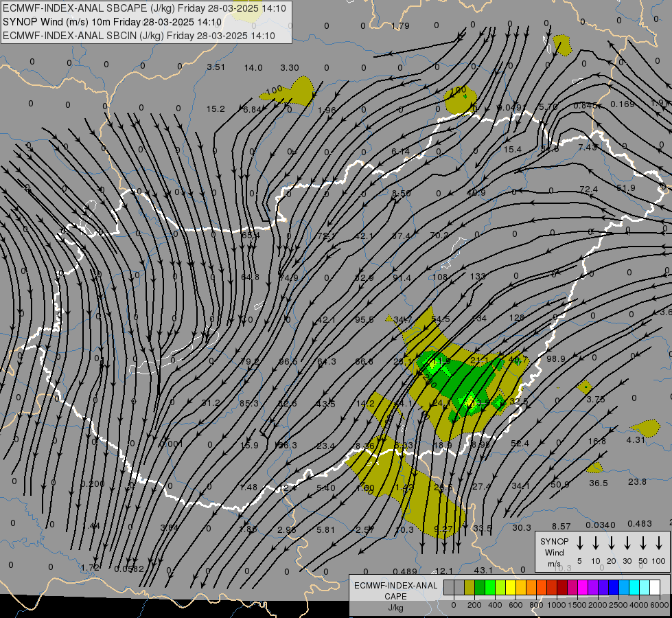Pick the leftmost gray swatch in CAPE legend
672x618 pixels.
point(449,587)
